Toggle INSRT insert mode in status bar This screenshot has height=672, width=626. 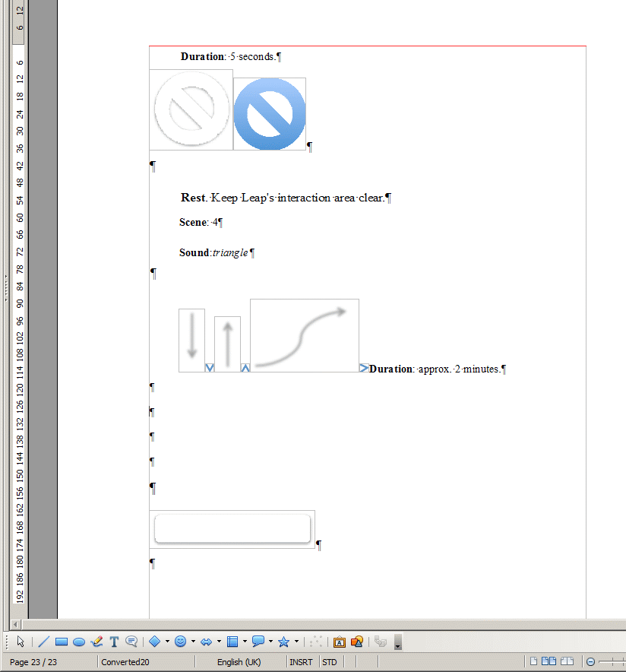pyautogui.click(x=300, y=662)
